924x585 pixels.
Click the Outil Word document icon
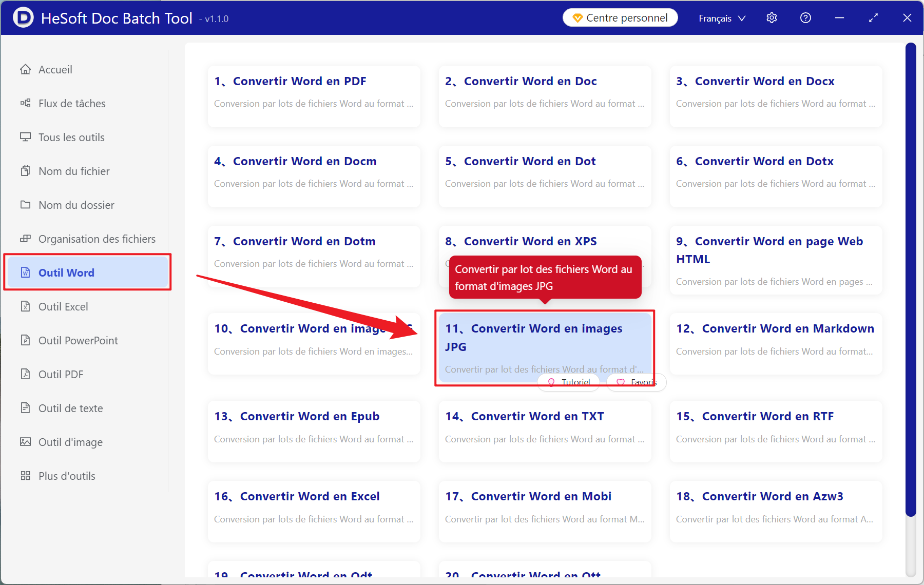pyautogui.click(x=25, y=272)
